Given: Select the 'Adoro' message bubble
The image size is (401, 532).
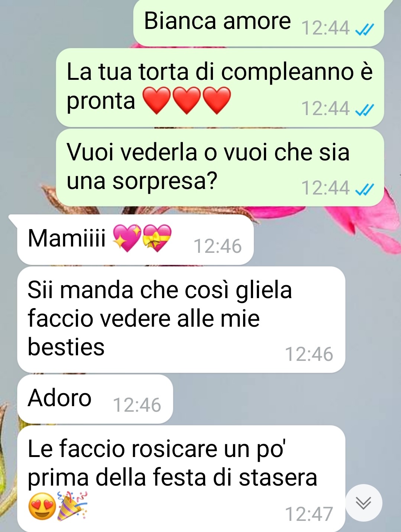Looking at the screenshot, I should (x=95, y=399).
